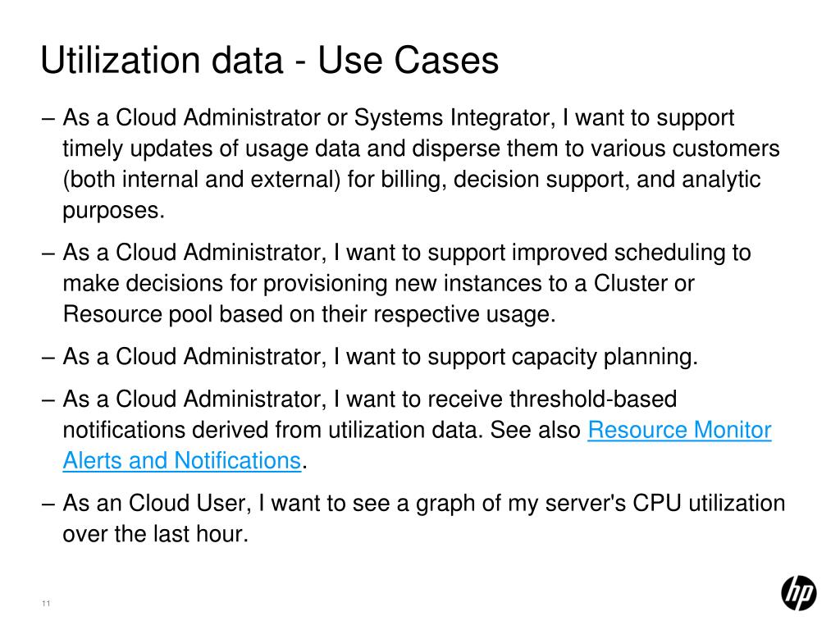Click the Cloud User CPU utilization bullet

pos(424,504)
